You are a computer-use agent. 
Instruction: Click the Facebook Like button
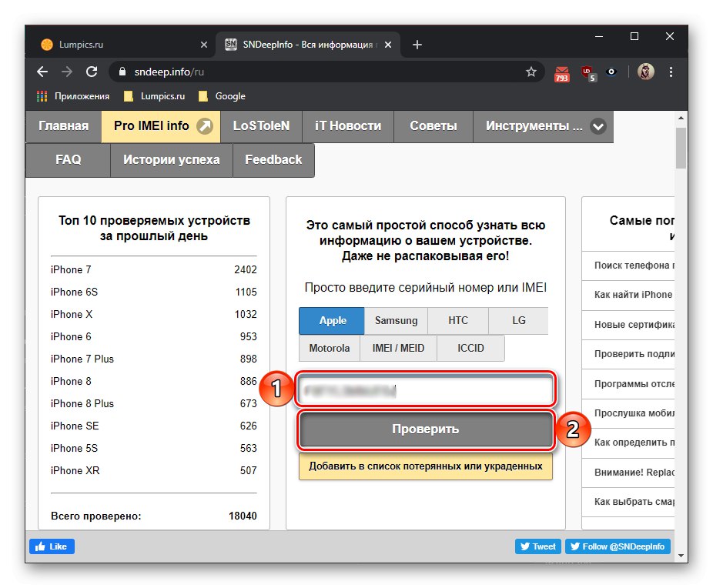click(52, 546)
